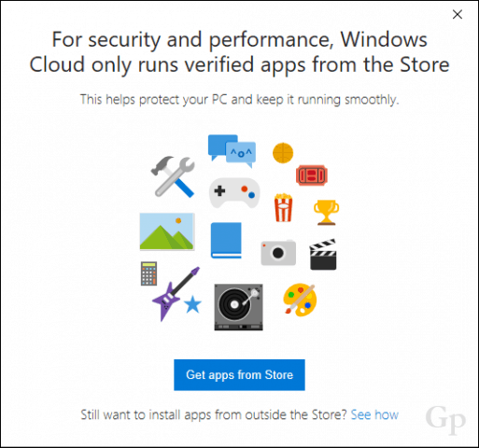479x448 pixels.
Task: Select the paint palette icon
Action: [x=300, y=300]
